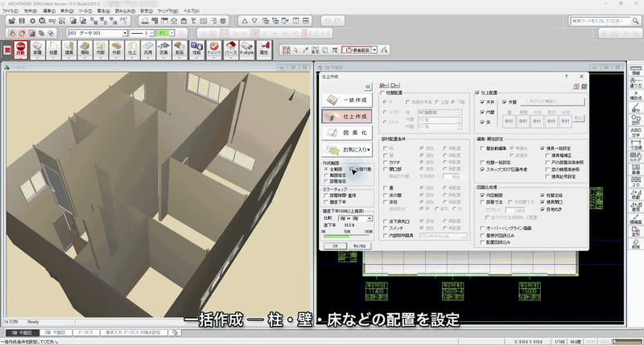Open the お気に入り favorites dropdown
The height and width of the screenshot is (346, 644).
click(x=347, y=150)
